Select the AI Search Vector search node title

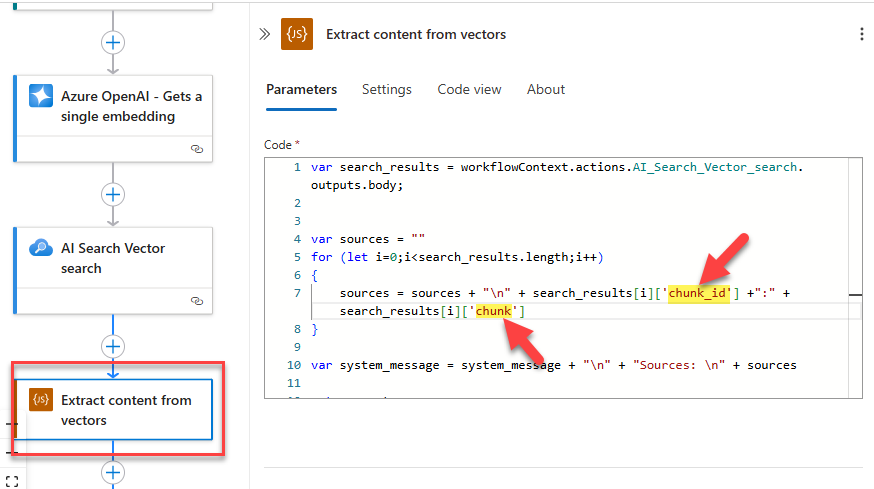[x=113, y=258]
